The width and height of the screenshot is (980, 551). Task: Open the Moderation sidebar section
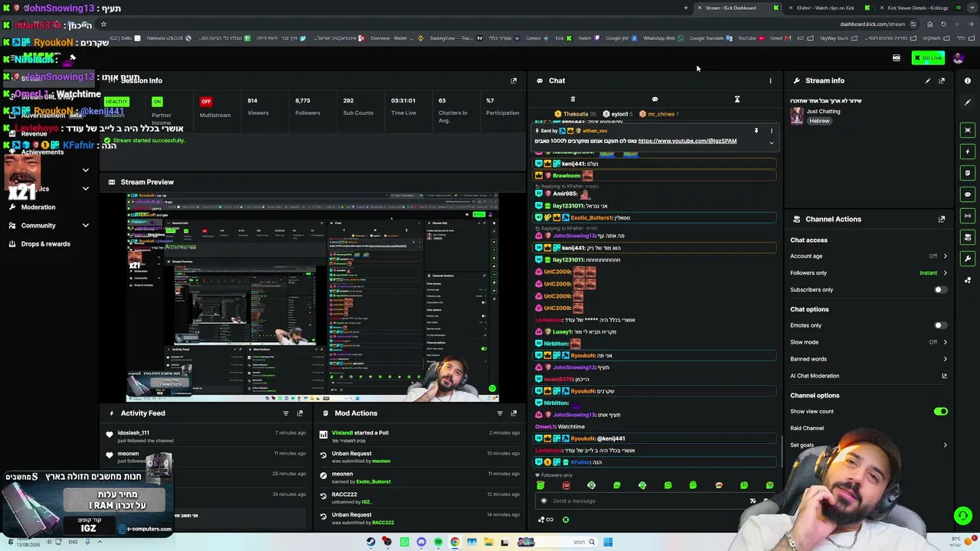38,207
